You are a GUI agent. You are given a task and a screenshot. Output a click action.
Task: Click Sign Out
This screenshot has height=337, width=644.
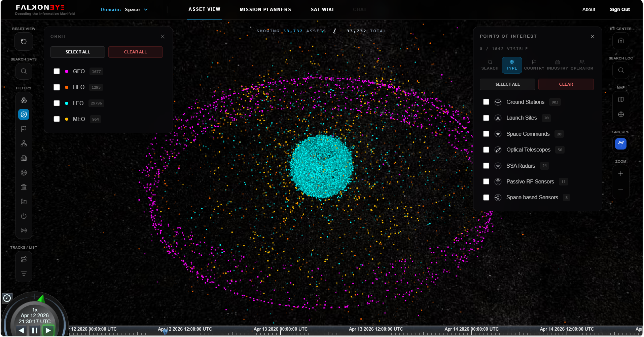coord(619,9)
